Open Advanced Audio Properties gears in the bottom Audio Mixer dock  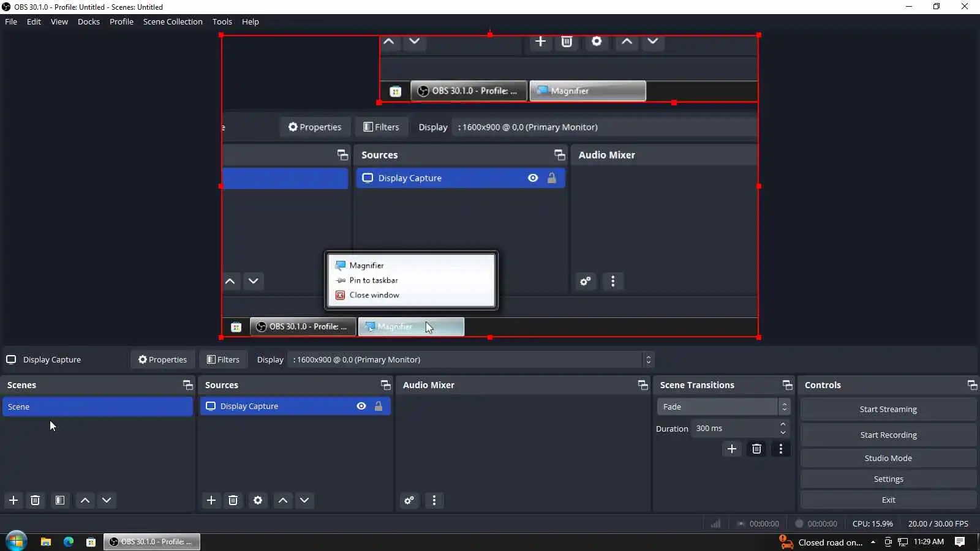(409, 500)
